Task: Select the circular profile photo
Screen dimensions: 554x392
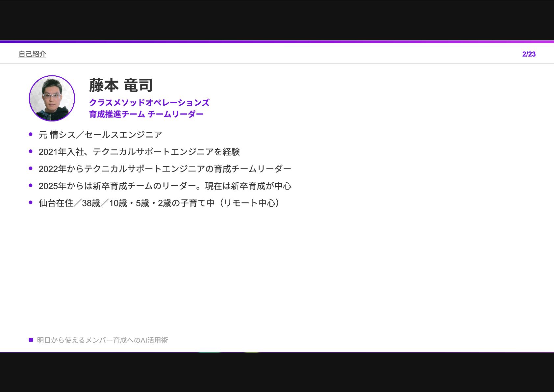Action: (x=52, y=98)
